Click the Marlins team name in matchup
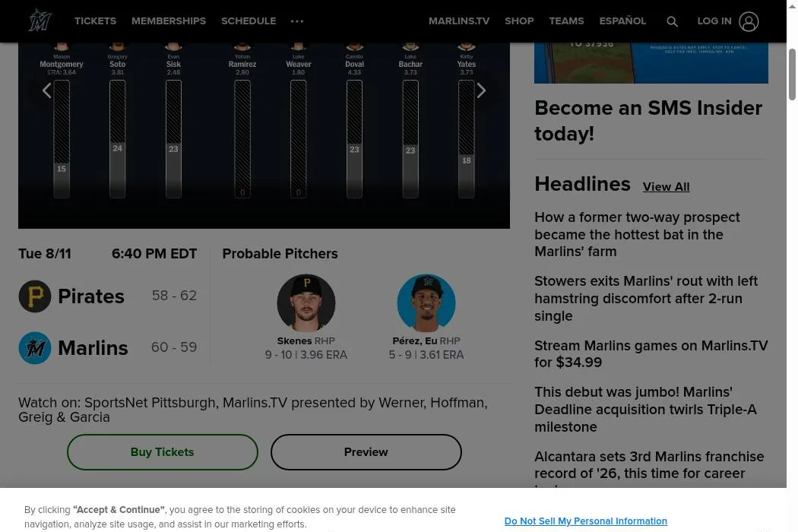798x532 pixels. [x=93, y=348]
